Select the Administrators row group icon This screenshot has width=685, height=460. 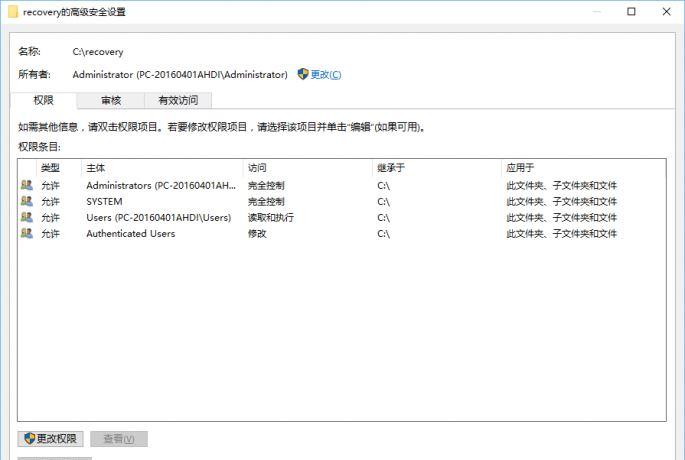coord(27,185)
